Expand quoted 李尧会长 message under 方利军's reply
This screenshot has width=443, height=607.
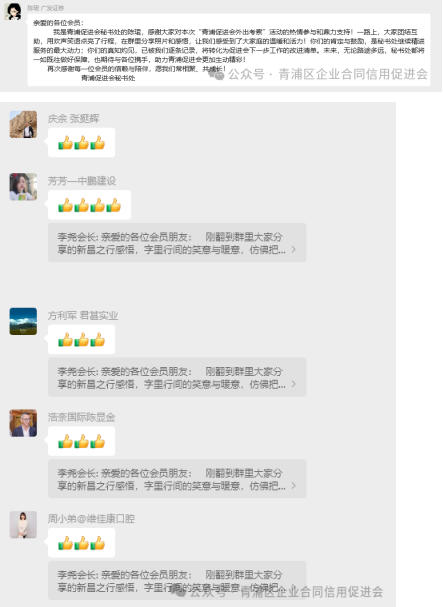pos(177,377)
